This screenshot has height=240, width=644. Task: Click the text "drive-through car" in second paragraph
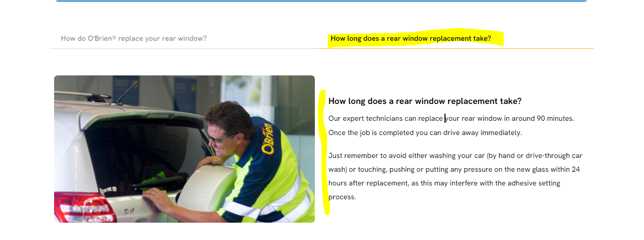552,155
